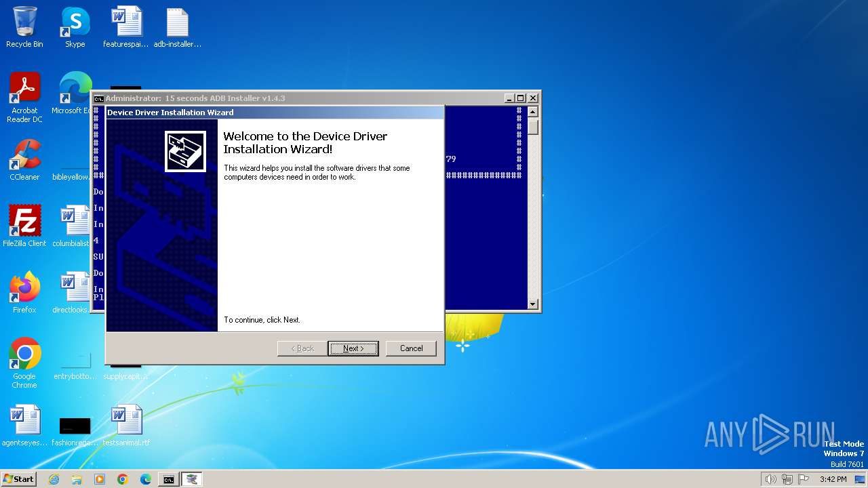Select the directlooks Word document icon

coord(72,293)
